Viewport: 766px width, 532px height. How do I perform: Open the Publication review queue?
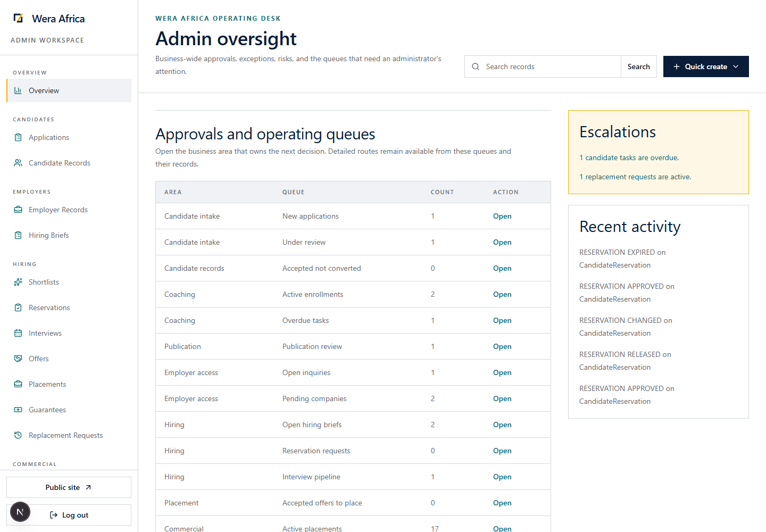click(502, 346)
